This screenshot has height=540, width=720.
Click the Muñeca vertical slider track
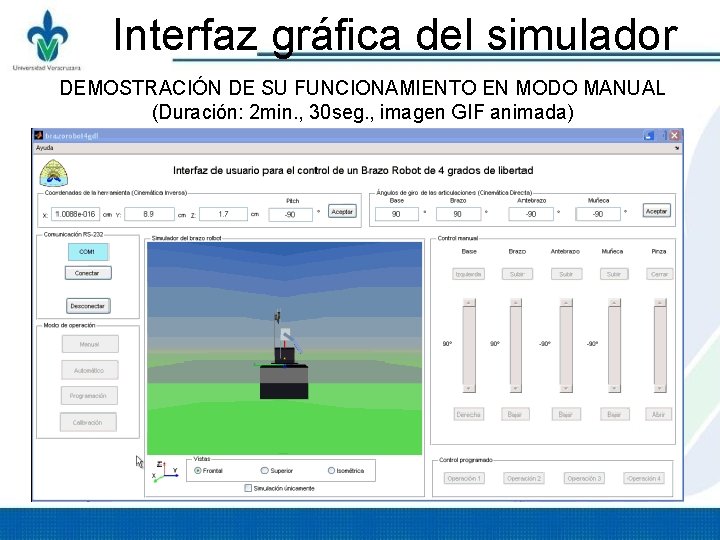614,345
